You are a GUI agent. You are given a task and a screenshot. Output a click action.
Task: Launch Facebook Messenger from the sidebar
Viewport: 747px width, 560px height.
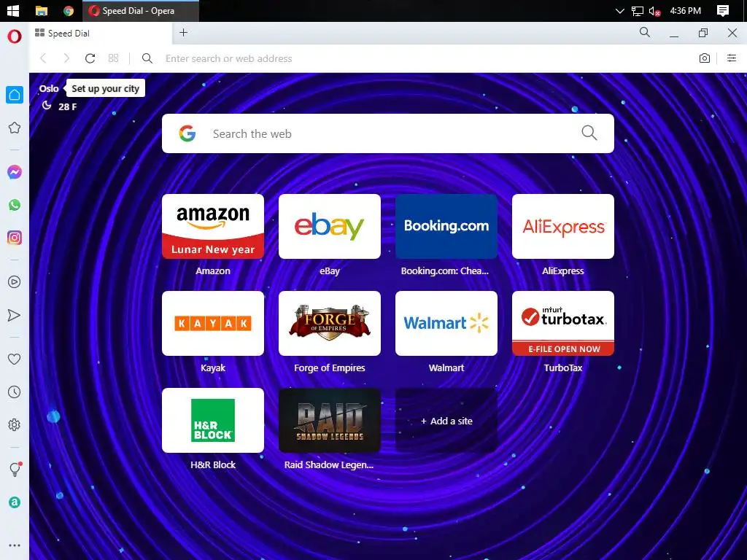coord(15,172)
